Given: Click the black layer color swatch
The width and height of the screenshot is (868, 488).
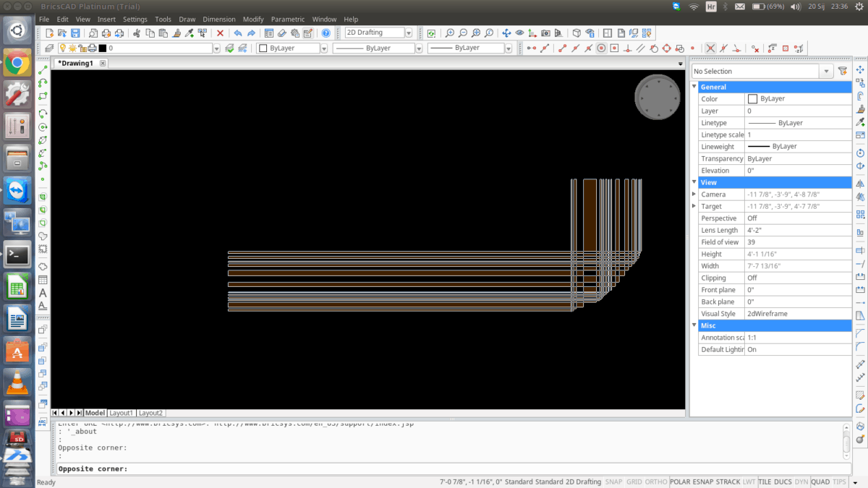Looking at the screenshot, I should click(102, 48).
